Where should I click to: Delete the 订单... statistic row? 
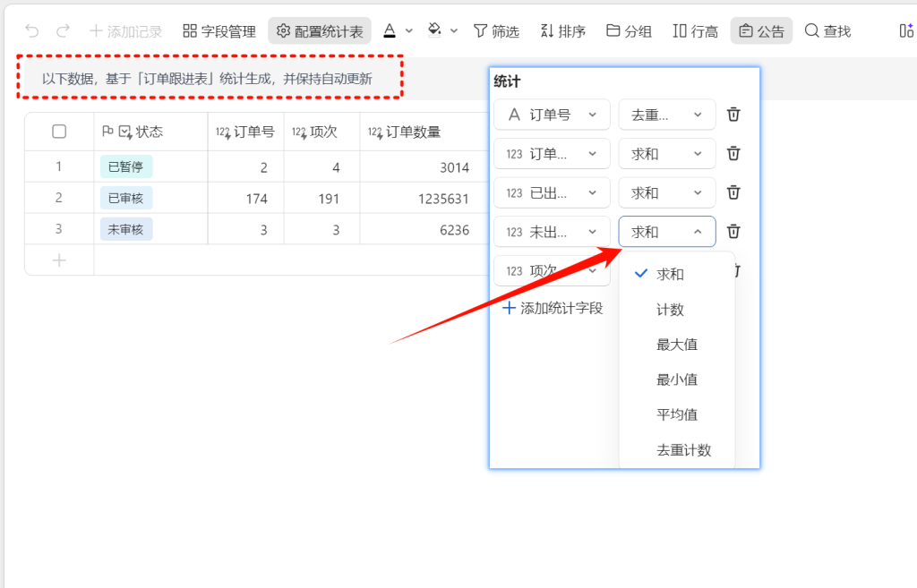(x=733, y=154)
